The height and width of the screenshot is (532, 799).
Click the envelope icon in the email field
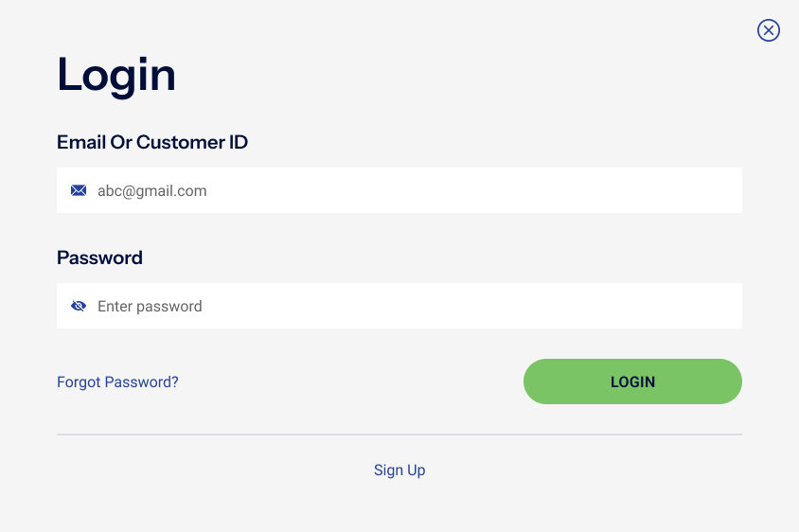coord(79,191)
